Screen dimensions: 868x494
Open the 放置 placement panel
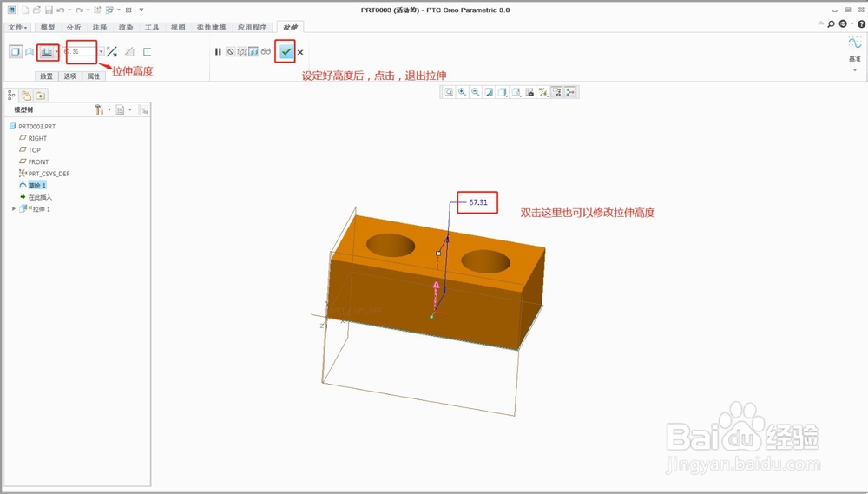click(x=47, y=76)
